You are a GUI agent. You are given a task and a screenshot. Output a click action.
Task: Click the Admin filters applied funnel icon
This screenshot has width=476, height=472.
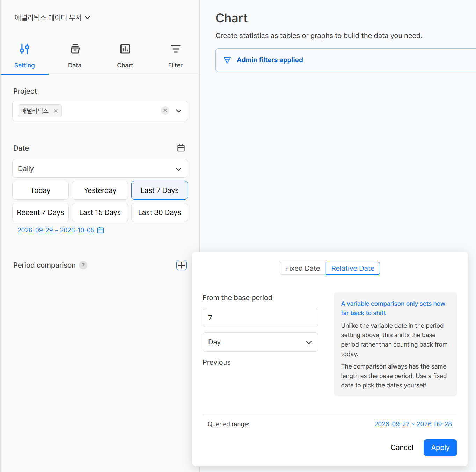227,60
